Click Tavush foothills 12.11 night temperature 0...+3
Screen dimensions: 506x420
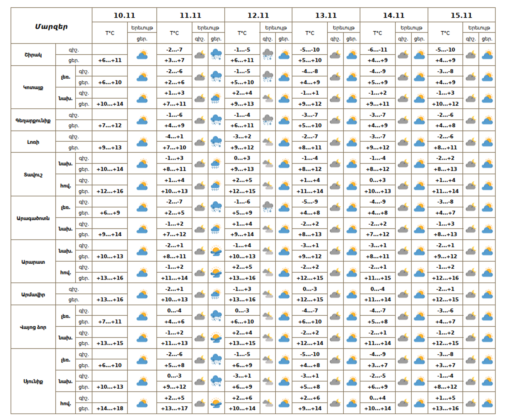pyautogui.click(x=242, y=158)
